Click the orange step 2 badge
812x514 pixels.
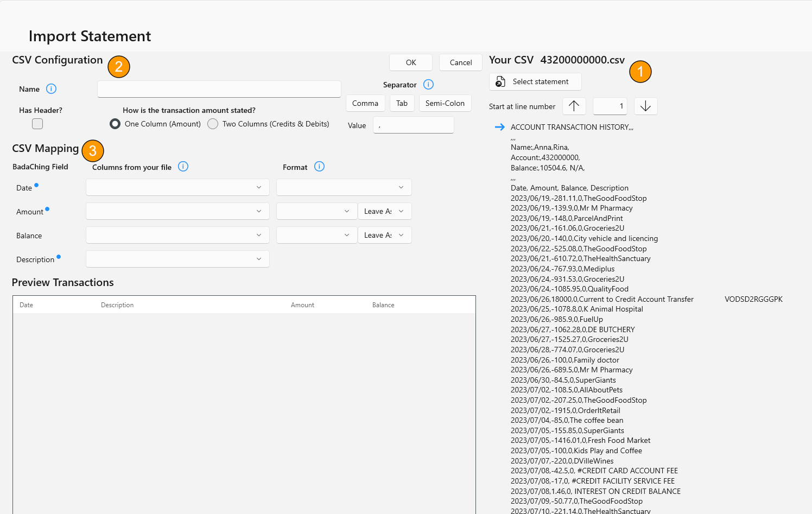pyautogui.click(x=119, y=67)
